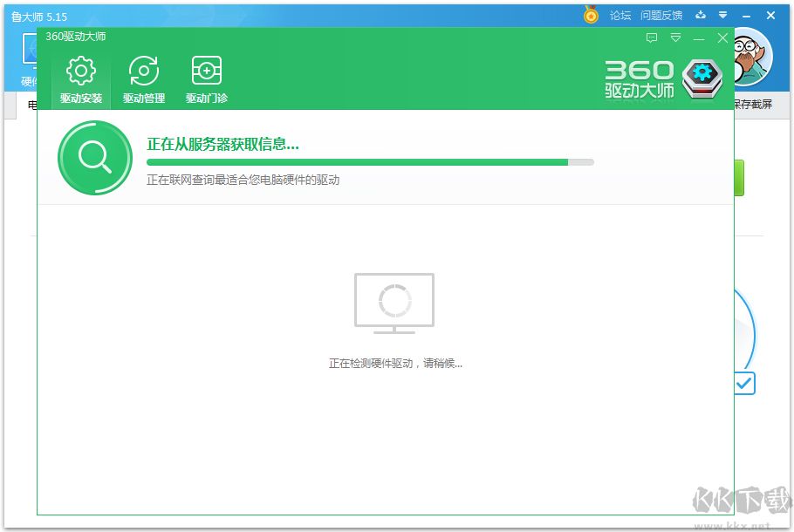
Task: Open the dropdown arrow on 360驱动大师 titlebar
Action: (x=674, y=38)
